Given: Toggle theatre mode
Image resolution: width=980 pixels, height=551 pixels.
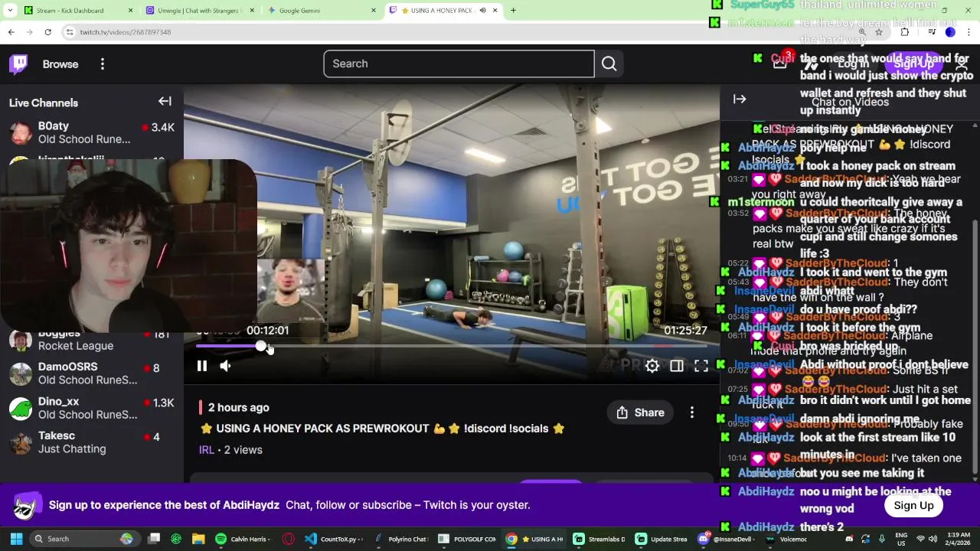Looking at the screenshot, I should coord(677,366).
